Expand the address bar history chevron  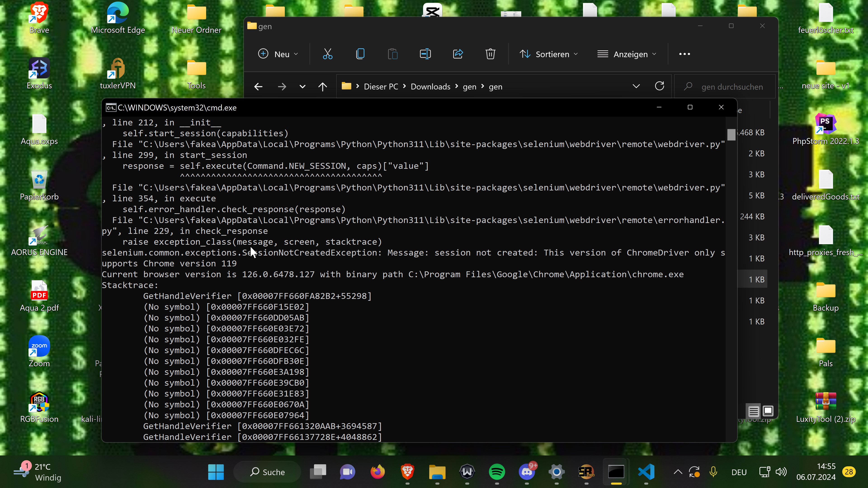click(x=636, y=86)
